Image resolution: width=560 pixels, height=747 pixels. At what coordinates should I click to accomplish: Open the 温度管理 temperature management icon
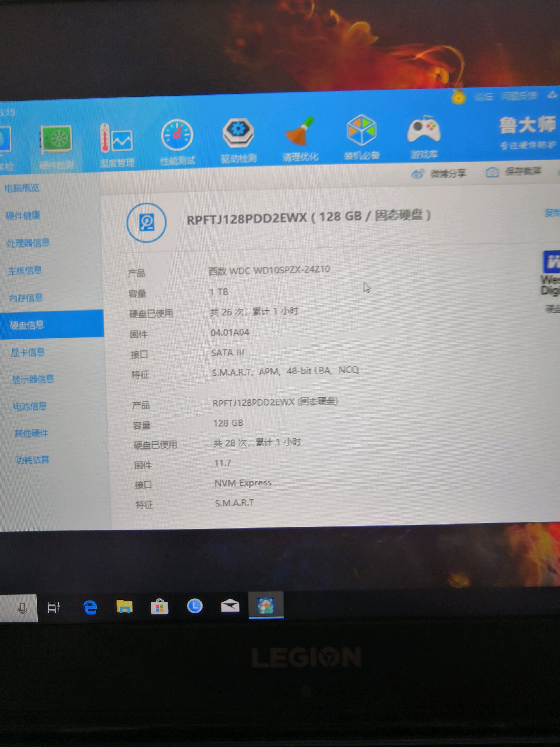coord(116,146)
